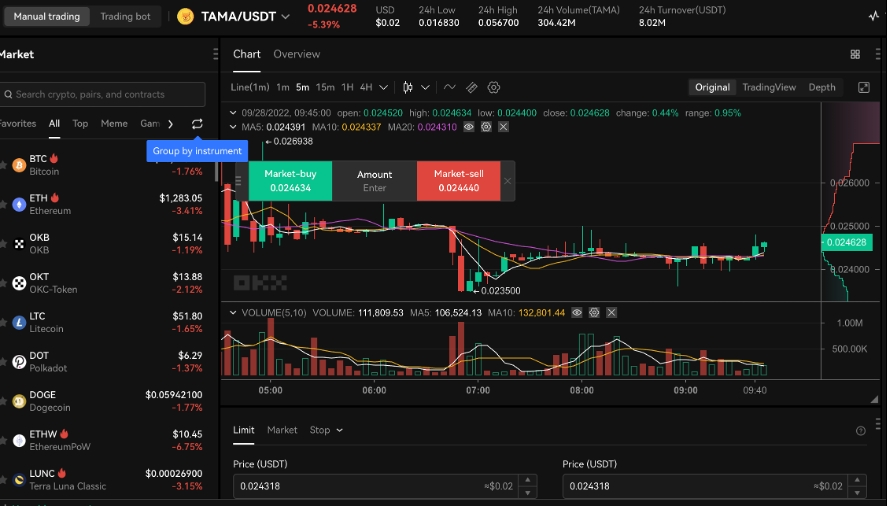Click the search magnifier icon
The image size is (887, 506).
(x=8, y=95)
